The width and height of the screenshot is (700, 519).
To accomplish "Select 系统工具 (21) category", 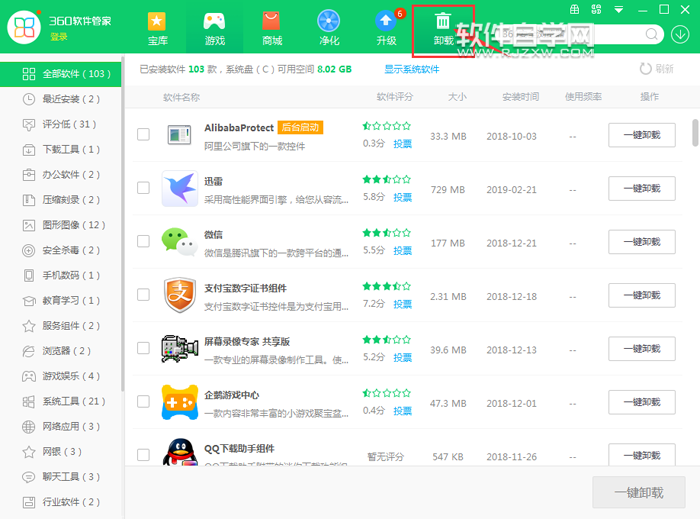I will coord(61,401).
